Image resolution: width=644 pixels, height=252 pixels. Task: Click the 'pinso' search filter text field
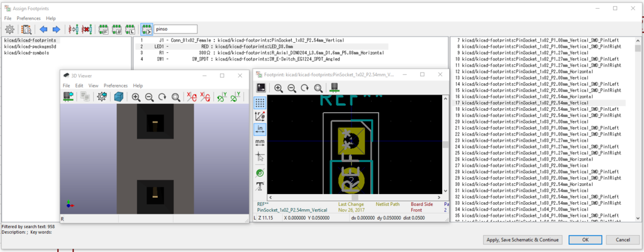click(175, 29)
